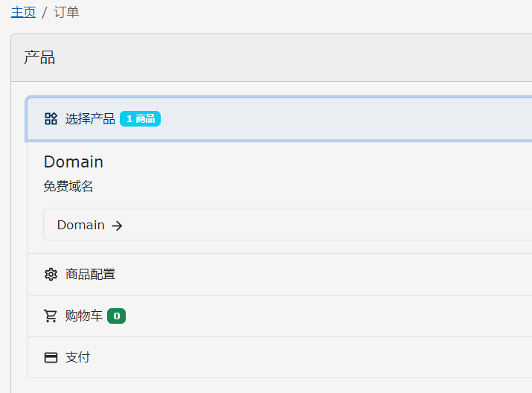Click the 产品 card header

272,57
